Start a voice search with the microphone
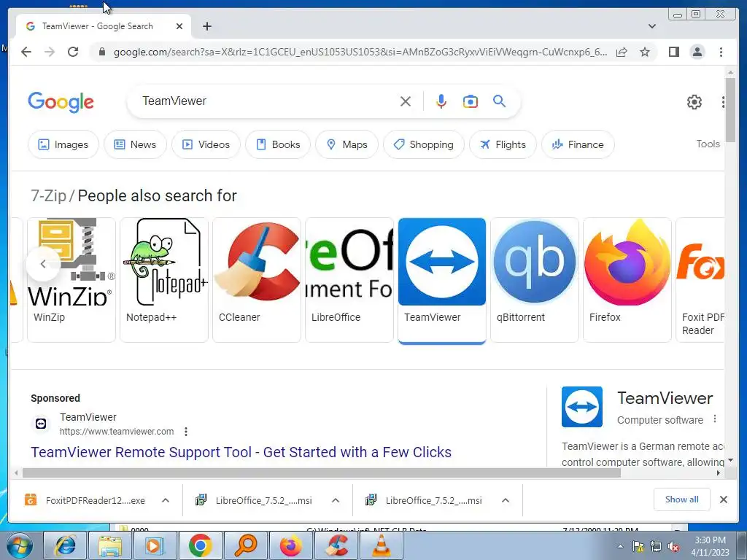 tap(441, 101)
